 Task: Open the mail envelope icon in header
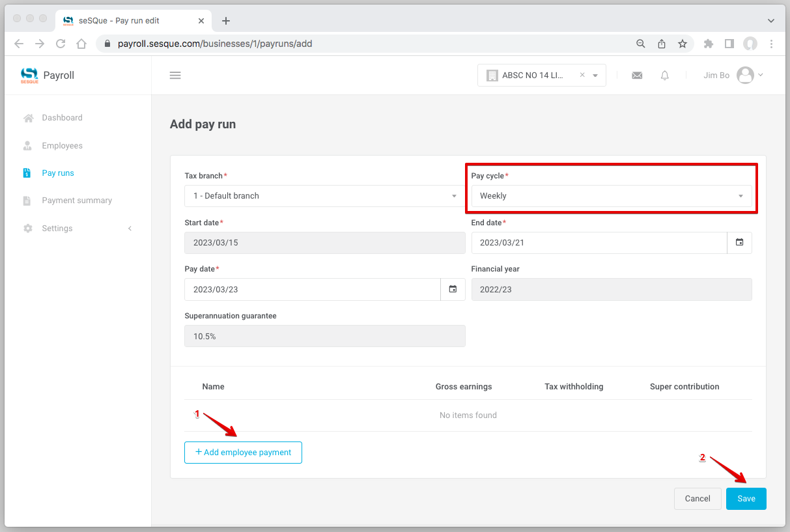pos(637,76)
